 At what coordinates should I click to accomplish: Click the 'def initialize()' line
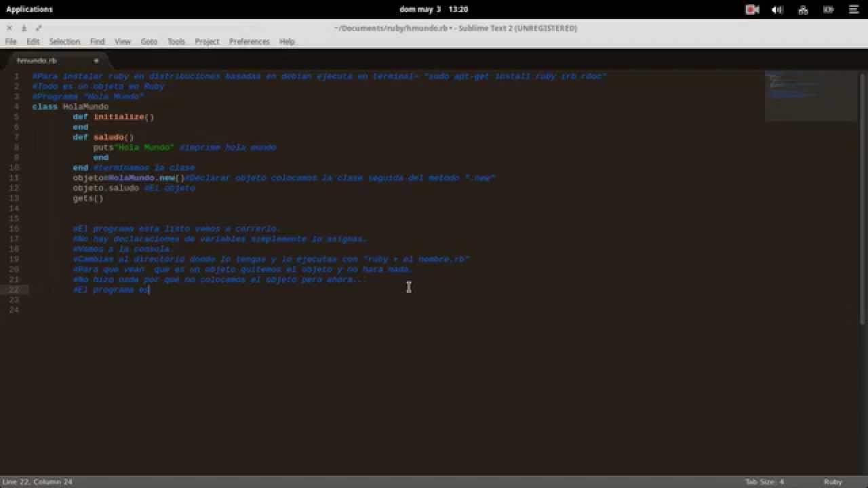[114, 117]
